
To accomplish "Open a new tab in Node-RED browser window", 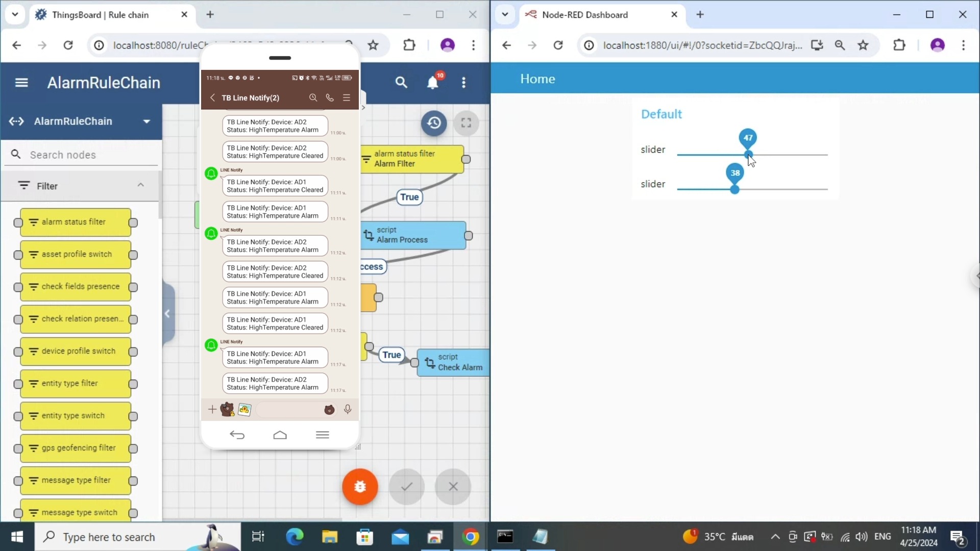I will (x=700, y=15).
